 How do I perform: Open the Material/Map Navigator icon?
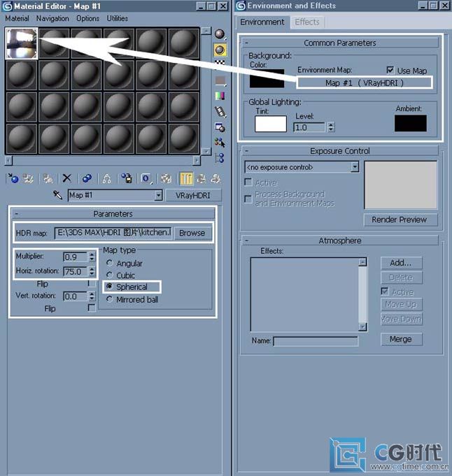(220, 157)
